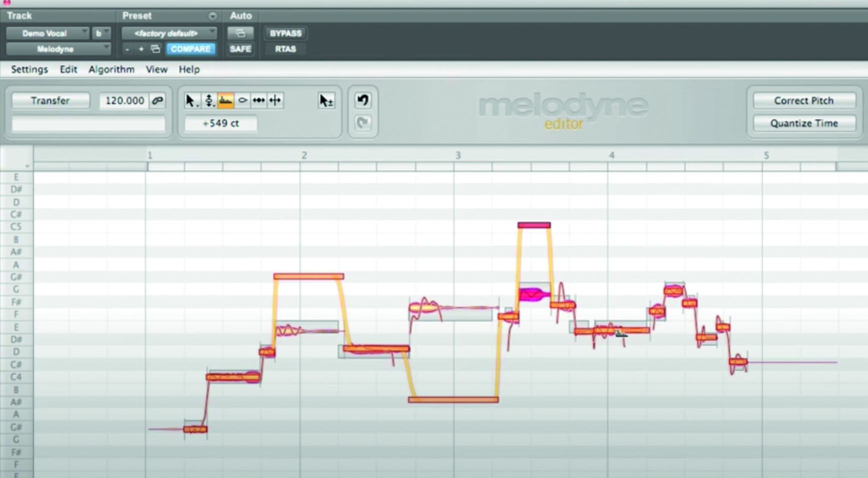868x478 pixels.
Task: Open the Melodyne plug-in selector
Action: pos(58,49)
